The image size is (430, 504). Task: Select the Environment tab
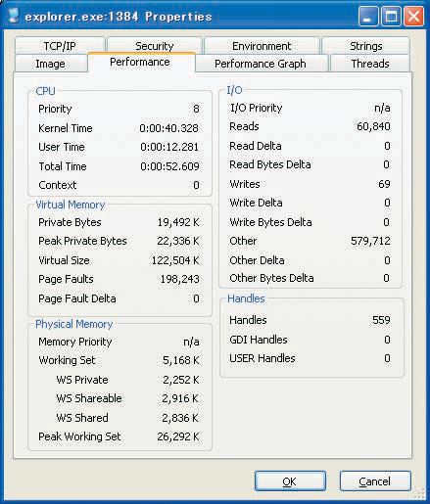(x=262, y=46)
